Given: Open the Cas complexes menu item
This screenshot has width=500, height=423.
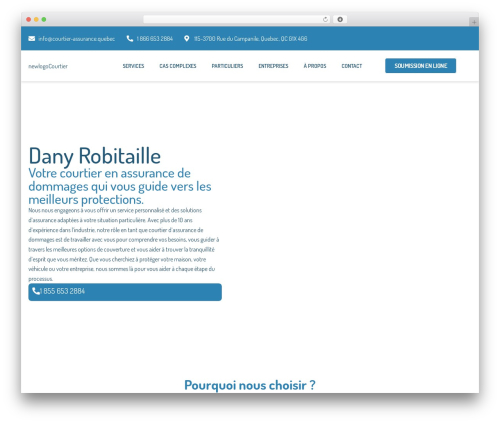Looking at the screenshot, I should click(178, 66).
